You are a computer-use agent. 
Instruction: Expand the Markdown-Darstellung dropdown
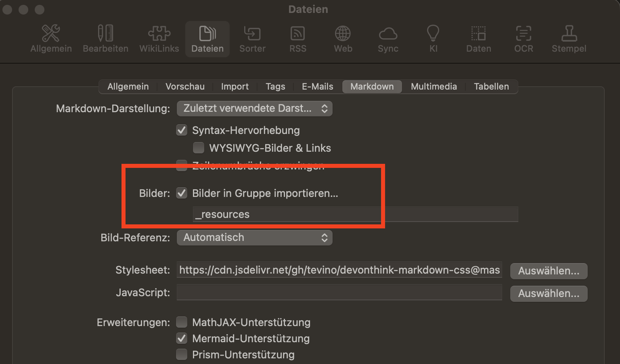[254, 109]
